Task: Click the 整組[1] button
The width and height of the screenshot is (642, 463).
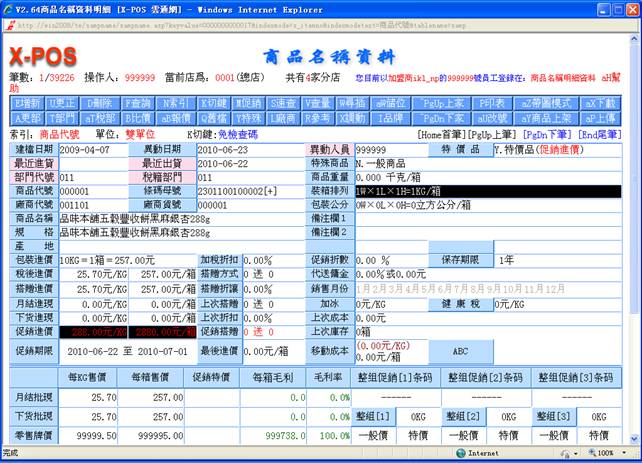Action: click(370, 415)
